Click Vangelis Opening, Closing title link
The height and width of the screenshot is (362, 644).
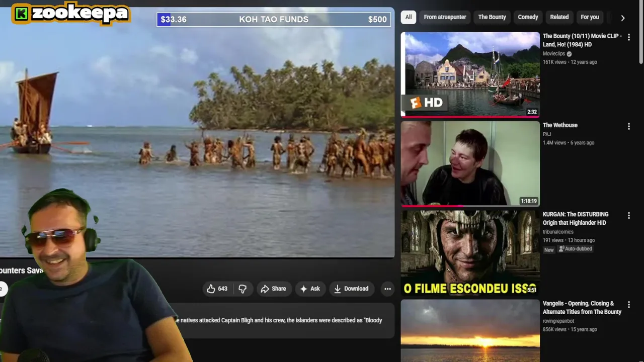582,307
